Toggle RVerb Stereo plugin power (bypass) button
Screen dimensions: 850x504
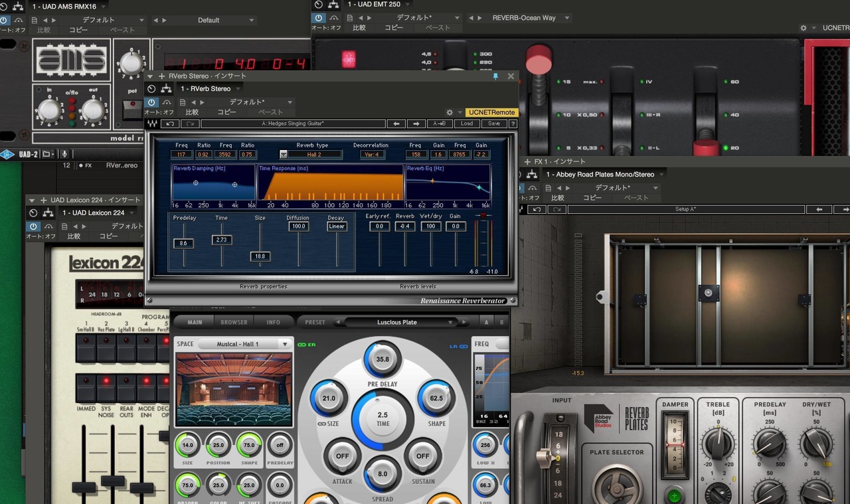click(x=152, y=102)
